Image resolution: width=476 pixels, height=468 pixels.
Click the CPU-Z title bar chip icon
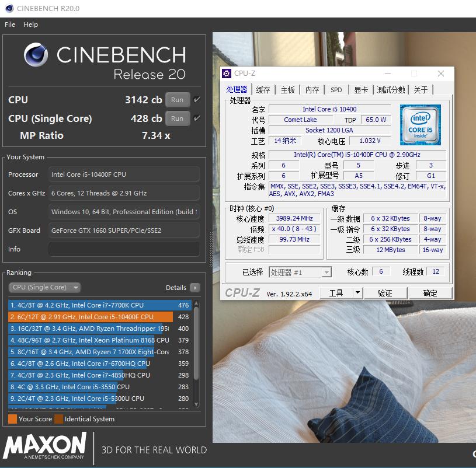[227, 74]
